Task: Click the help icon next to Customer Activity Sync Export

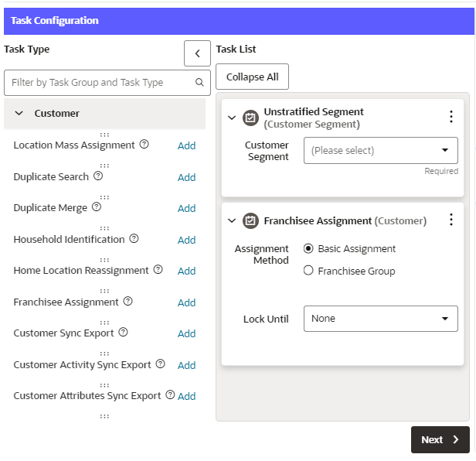Action: [x=160, y=364]
